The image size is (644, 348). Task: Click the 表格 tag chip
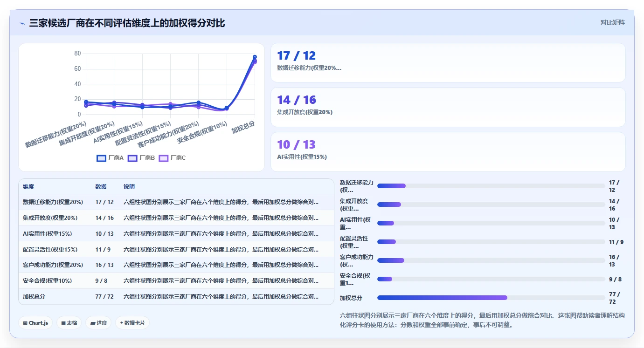(69, 323)
